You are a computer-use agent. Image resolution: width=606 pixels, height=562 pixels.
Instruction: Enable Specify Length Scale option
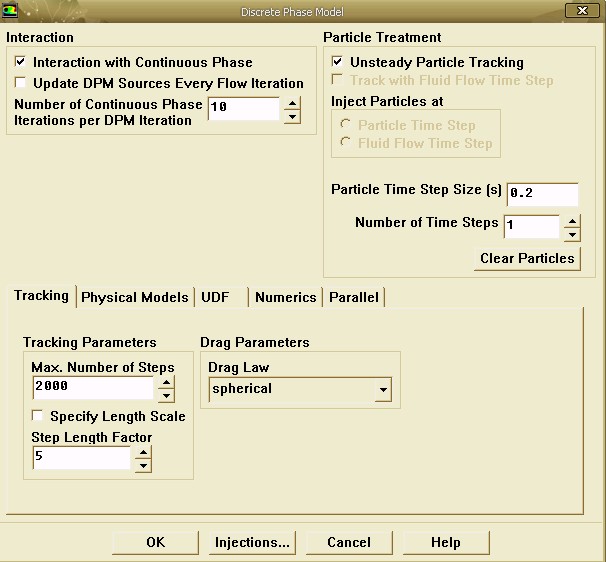tap(38, 416)
